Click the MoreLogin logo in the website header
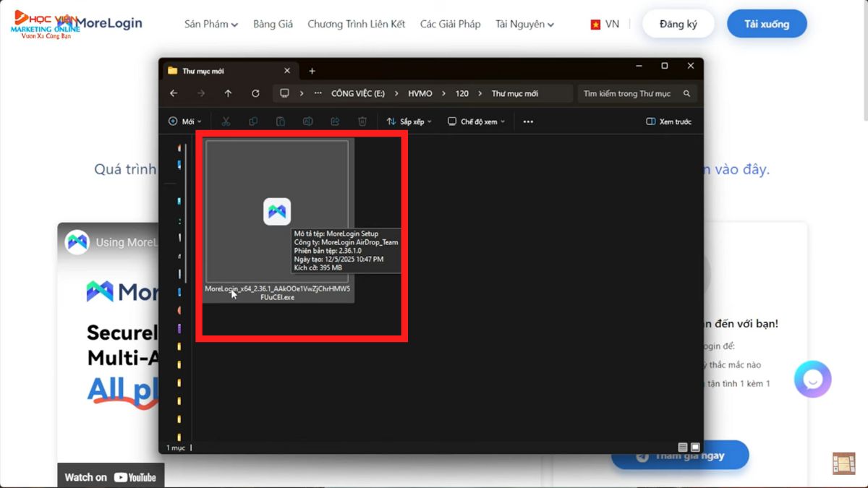Image resolution: width=868 pixels, height=488 pixels. [x=101, y=23]
